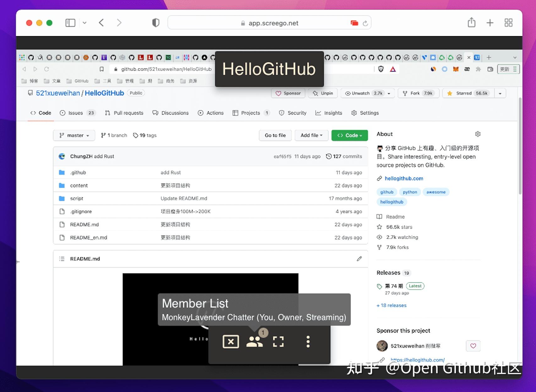Unpin the HelloGitHub repository
This screenshot has width=536, height=392.
[322, 93]
